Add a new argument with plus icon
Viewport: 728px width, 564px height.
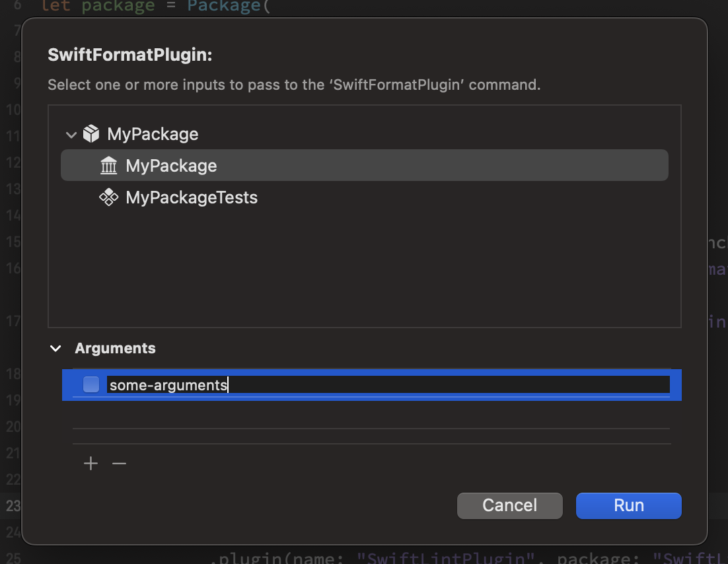(x=91, y=463)
